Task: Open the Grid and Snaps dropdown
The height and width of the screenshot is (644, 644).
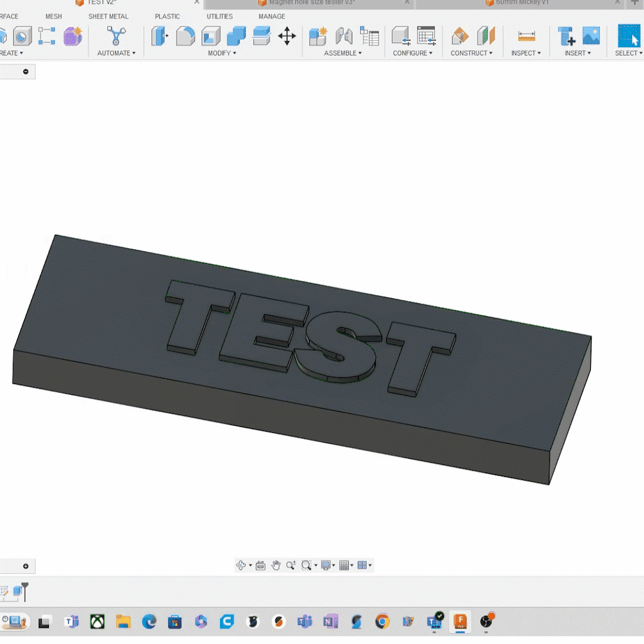Action: [x=346, y=565]
